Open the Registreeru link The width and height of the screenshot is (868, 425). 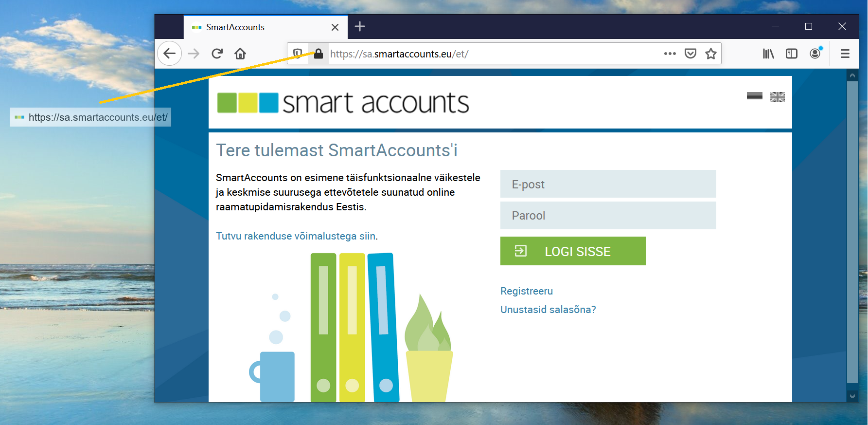527,291
